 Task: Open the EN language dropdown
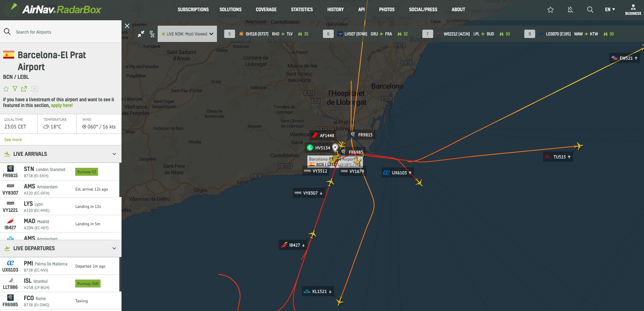[x=610, y=10]
